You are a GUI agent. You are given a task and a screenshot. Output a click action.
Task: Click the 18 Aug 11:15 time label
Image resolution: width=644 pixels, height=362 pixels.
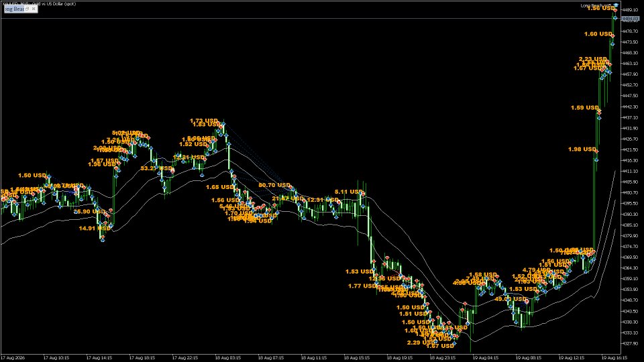pos(313,358)
